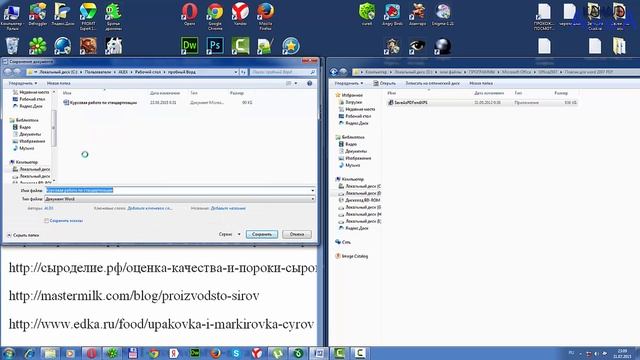Screen dimensions: 640x360
Task: Select Изображения in Explorer sidebar
Action: pyautogui.click(x=355, y=158)
